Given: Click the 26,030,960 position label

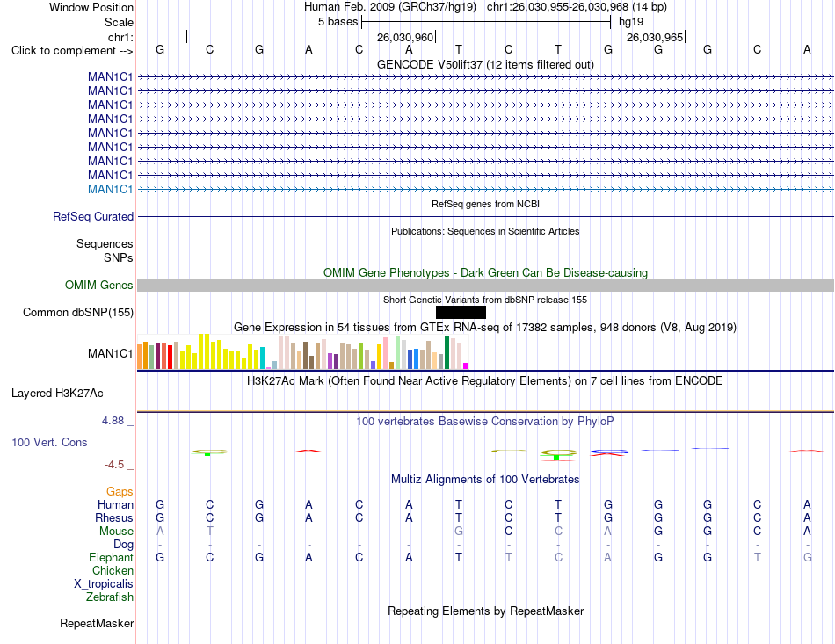Looking at the screenshot, I should 405,37.
